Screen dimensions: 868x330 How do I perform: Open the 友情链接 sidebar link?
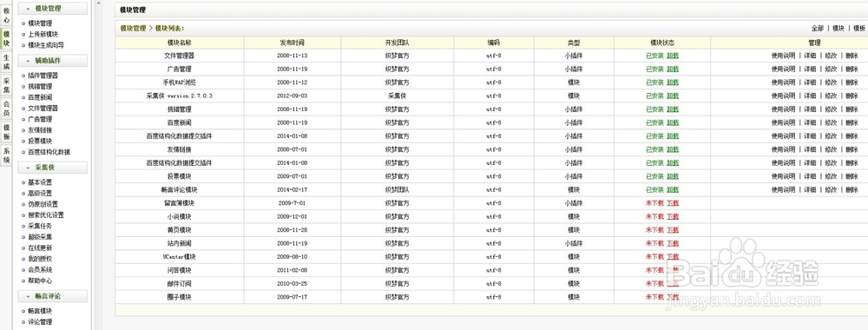tap(40, 130)
